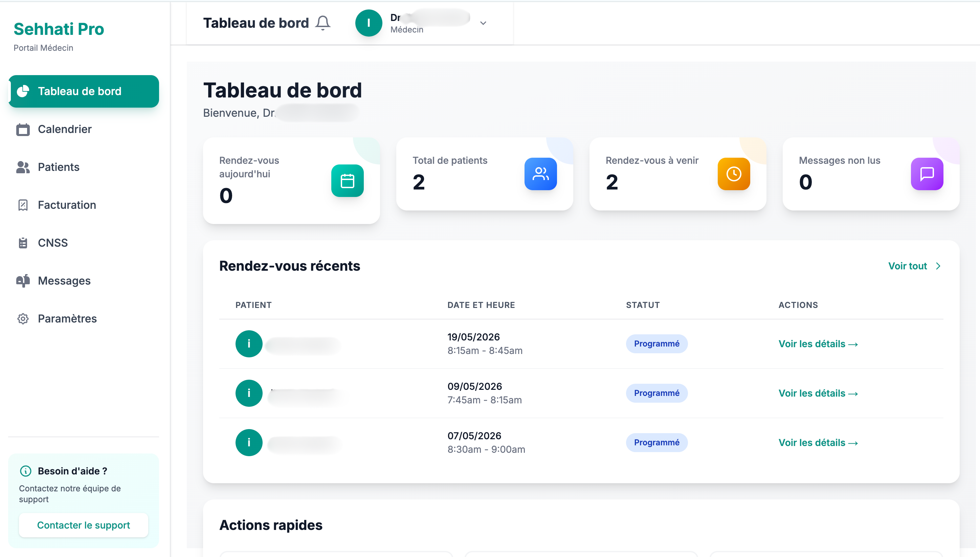Open Tableau de bord in sidebar

(x=84, y=91)
